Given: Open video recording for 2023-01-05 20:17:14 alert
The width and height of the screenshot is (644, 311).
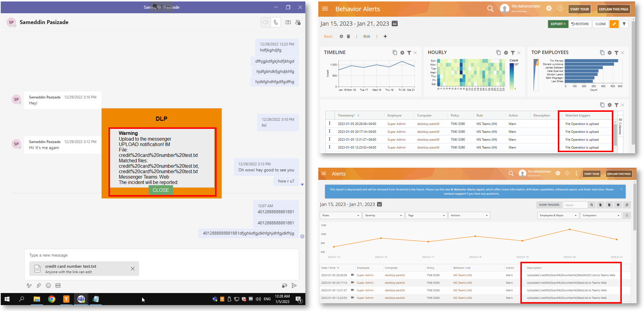Looking at the screenshot, I should click(x=352, y=282).
